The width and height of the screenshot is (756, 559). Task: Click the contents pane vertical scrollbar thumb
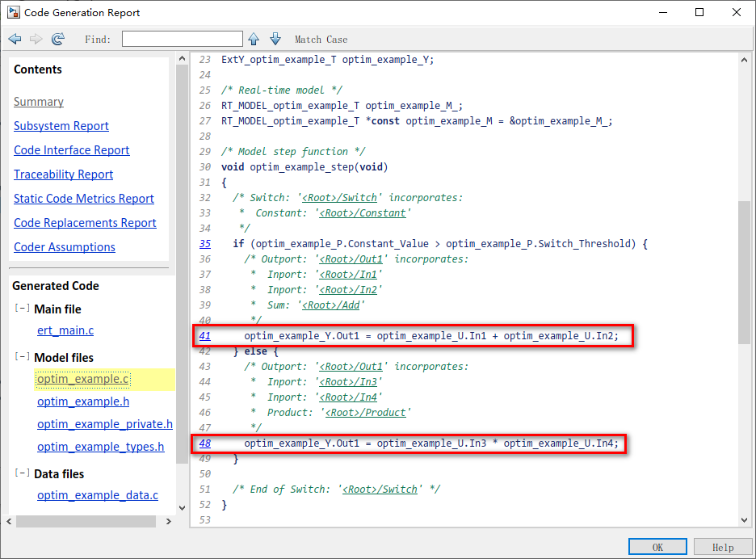click(182, 264)
